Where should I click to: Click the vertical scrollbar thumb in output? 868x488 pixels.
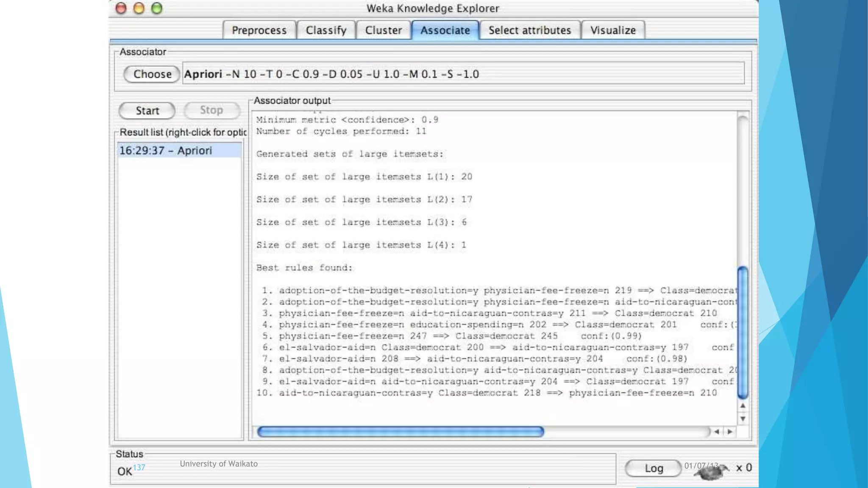[x=743, y=333]
